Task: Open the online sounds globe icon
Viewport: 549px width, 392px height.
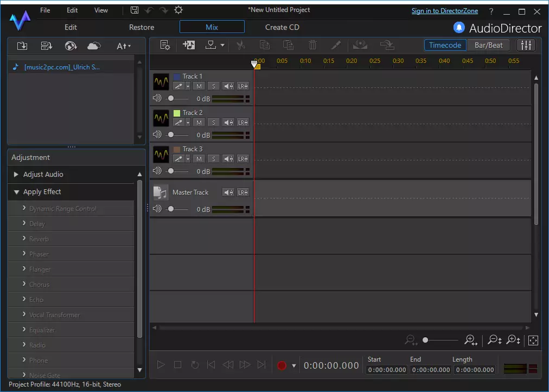Action: pos(71,46)
